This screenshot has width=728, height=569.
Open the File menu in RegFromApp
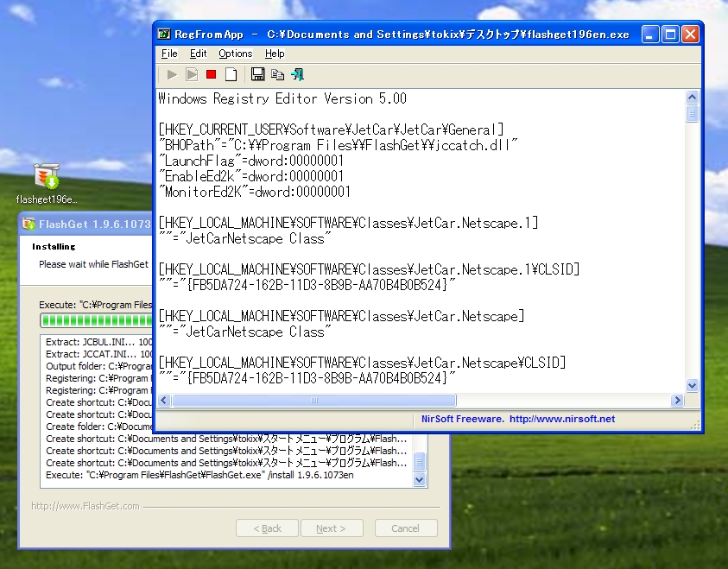point(169,54)
